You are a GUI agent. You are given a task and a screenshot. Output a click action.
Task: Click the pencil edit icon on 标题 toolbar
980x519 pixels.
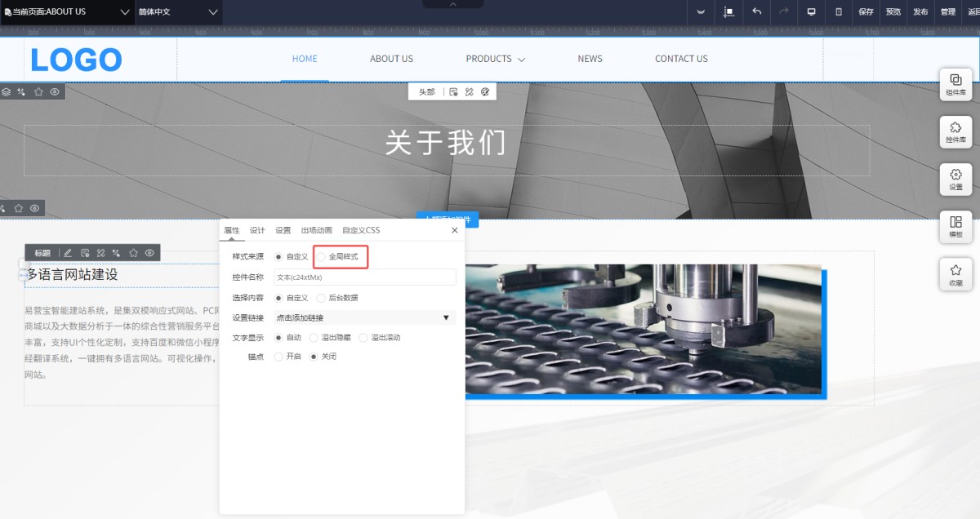[68, 253]
